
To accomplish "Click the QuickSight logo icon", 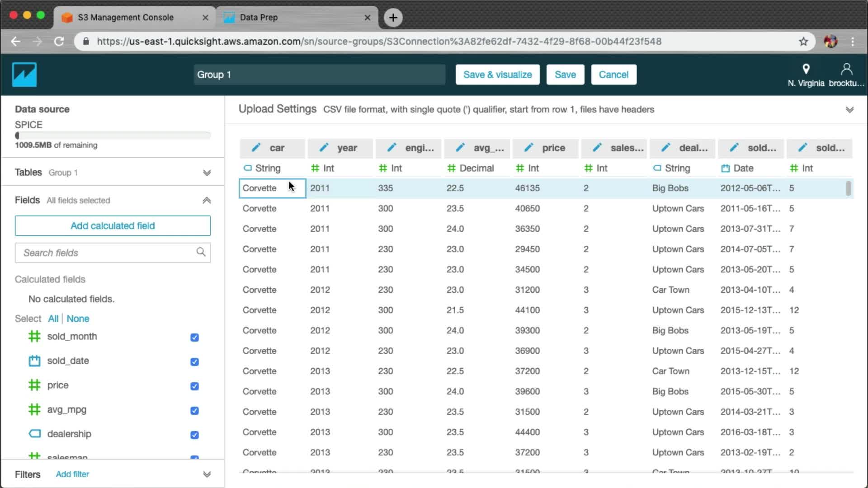I will coord(24,75).
